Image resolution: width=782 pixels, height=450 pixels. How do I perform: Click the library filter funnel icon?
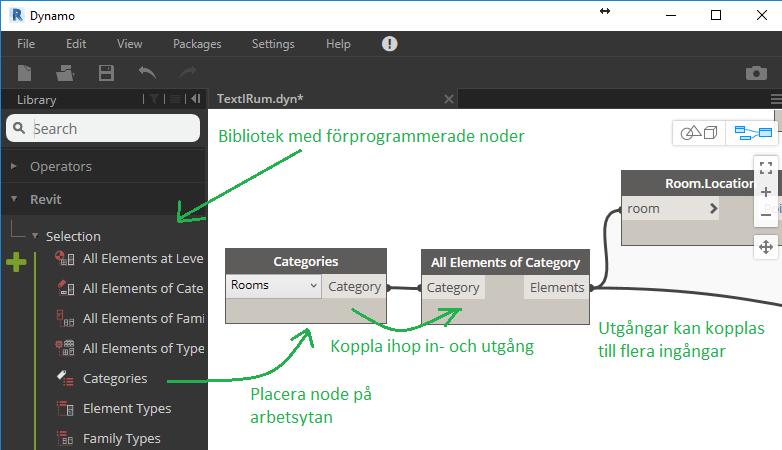tap(154, 99)
